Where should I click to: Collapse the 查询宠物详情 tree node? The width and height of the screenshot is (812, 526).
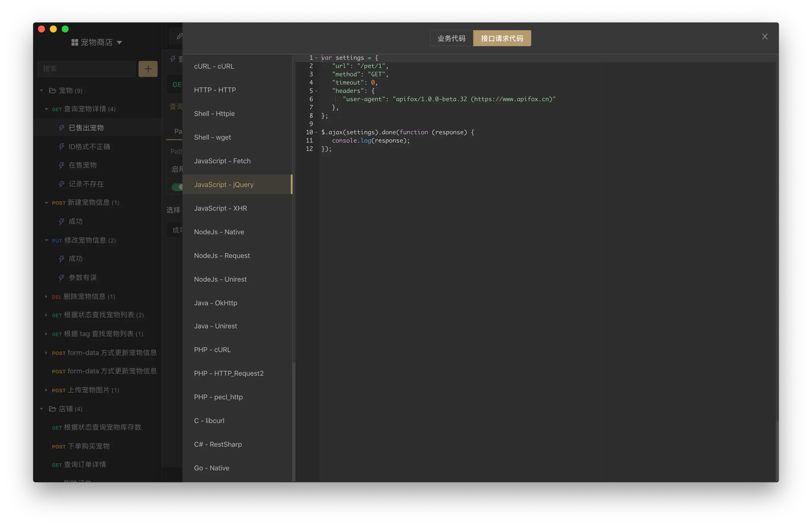coord(46,109)
